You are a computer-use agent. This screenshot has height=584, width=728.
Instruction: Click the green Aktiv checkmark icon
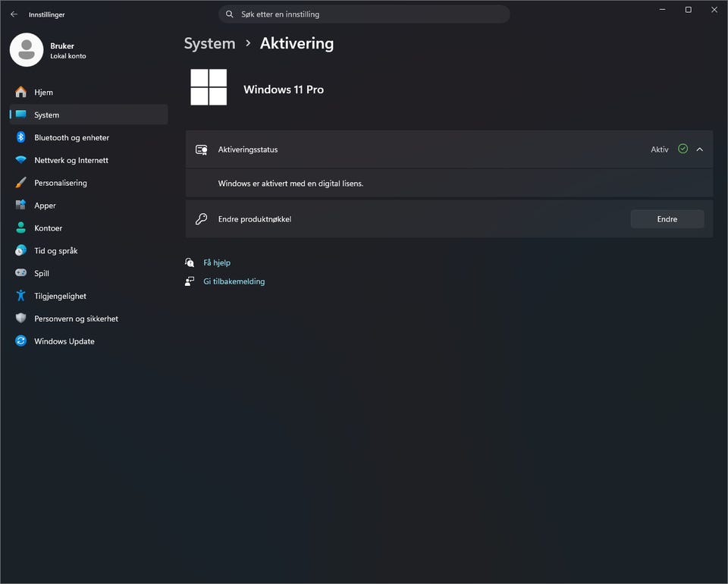683,149
